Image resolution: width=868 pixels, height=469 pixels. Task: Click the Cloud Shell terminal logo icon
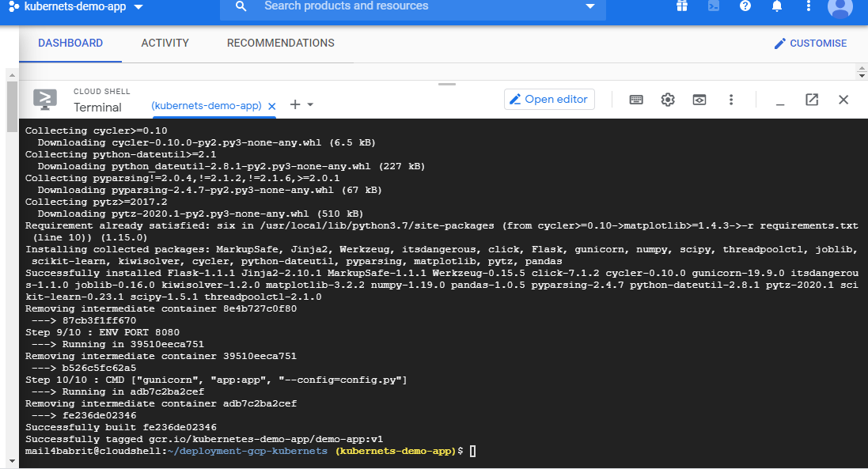[45, 100]
